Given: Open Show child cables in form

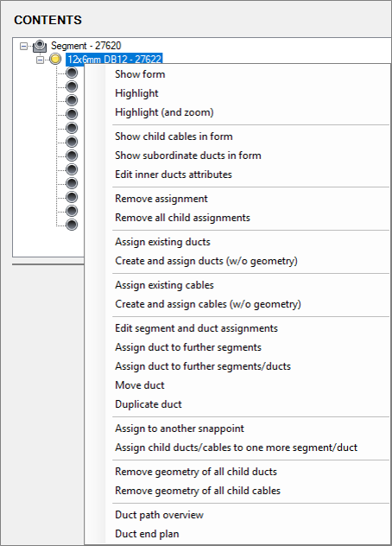Looking at the screenshot, I should [174, 136].
